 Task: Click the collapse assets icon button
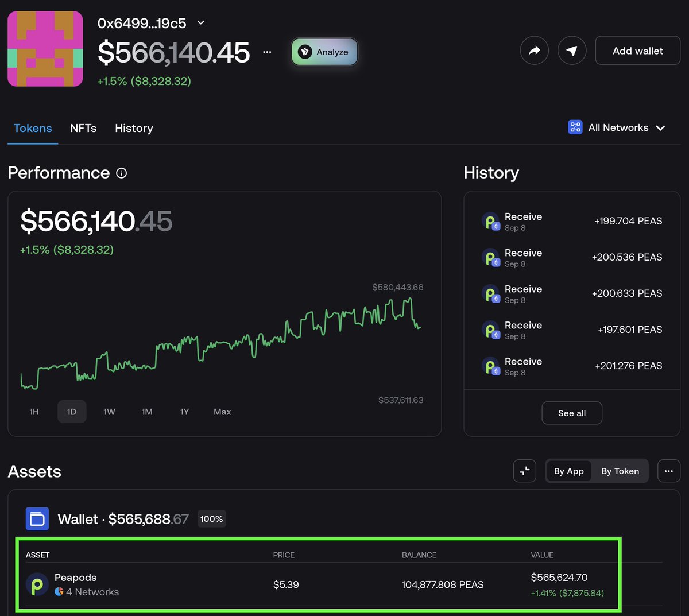[x=525, y=471]
